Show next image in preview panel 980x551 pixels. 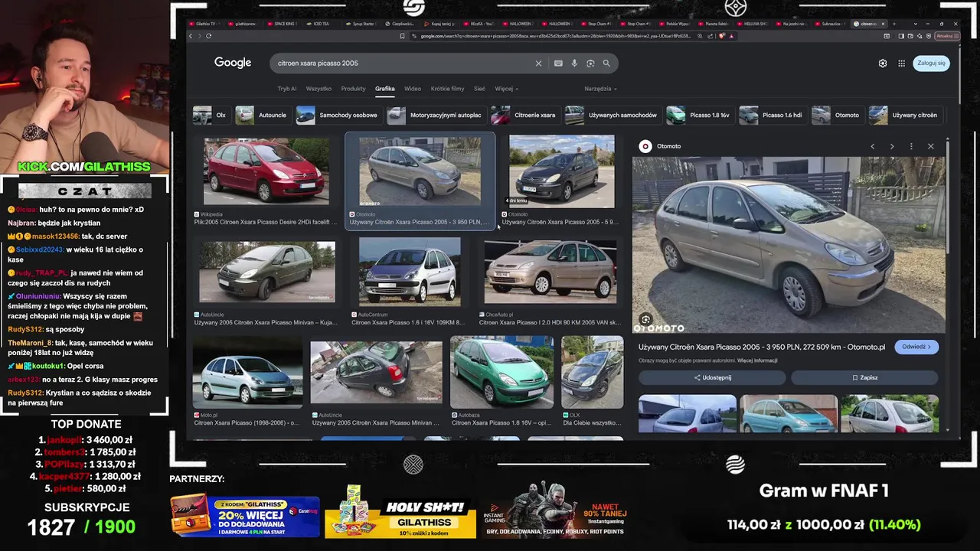pos(892,146)
